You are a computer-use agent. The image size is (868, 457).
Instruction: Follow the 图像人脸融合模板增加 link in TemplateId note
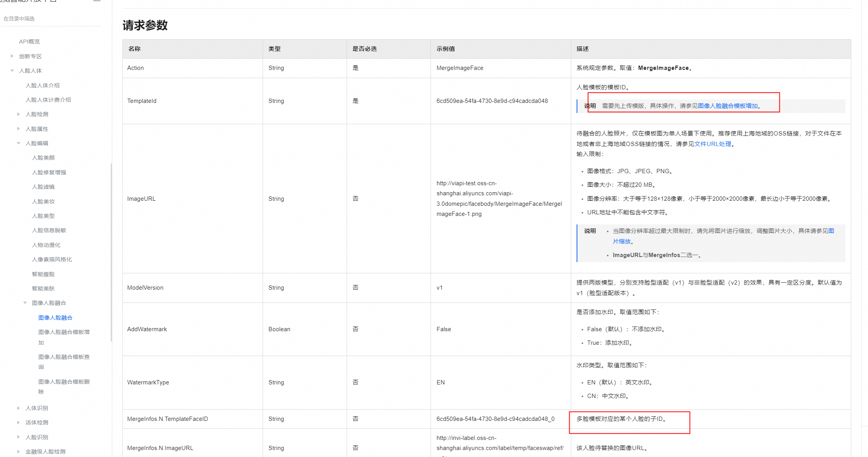point(728,106)
